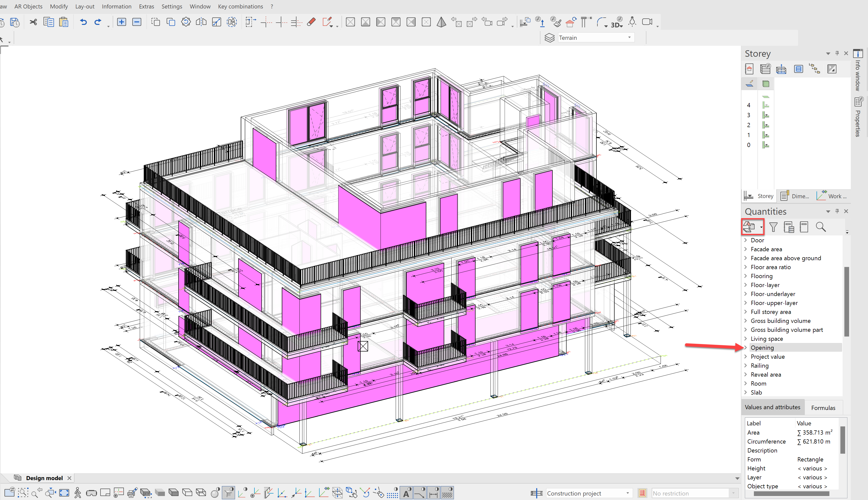This screenshot has height=500, width=868.
Task: Click the Paste clipboard icon
Action: click(64, 22)
